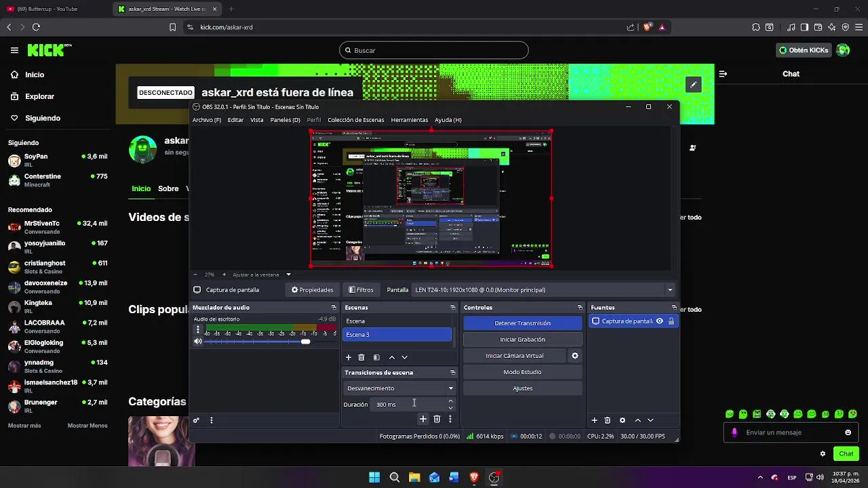
Task: Undock the Controles panel
Action: click(x=580, y=308)
